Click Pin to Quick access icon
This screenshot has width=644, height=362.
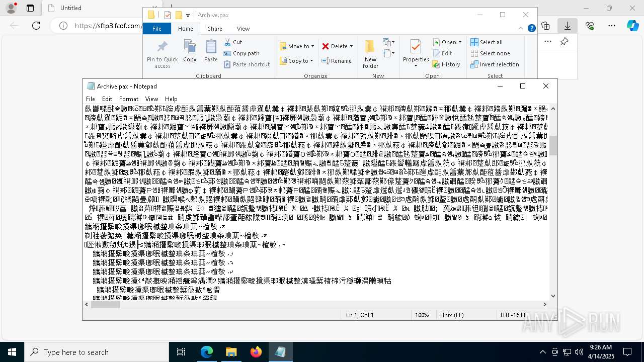tap(162, 54)
